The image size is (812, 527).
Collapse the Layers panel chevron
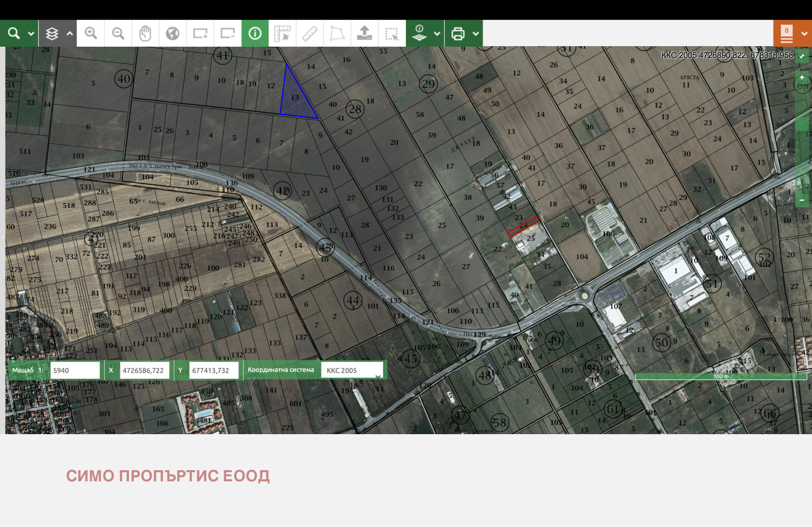(71, 33)
